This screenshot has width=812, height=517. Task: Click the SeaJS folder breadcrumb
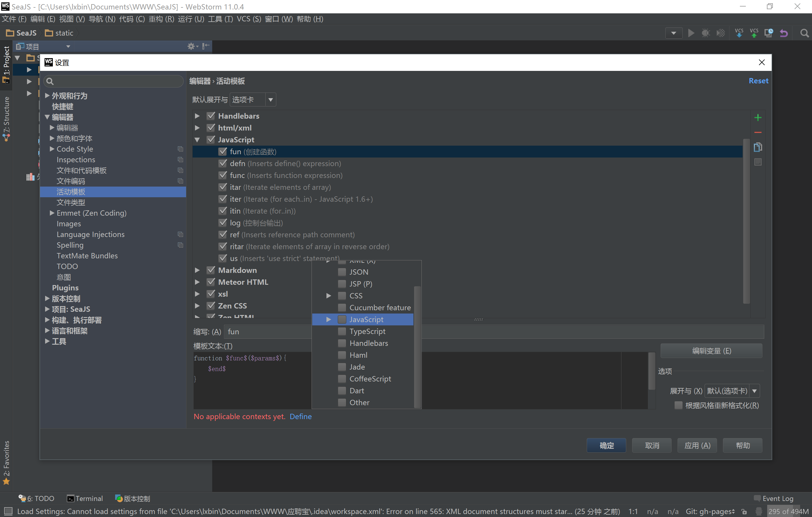[22, 33]
